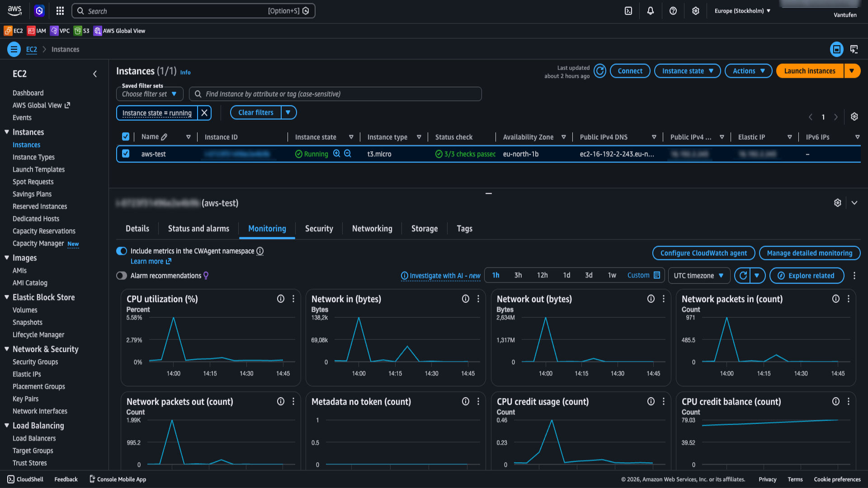Screen dimensions: 868x488
Task: Open the custom time range calendar
Action: click(x=657, y=275)
